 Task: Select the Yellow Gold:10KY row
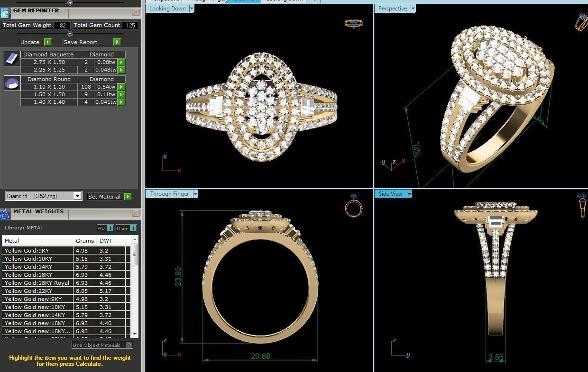point(66,259)
